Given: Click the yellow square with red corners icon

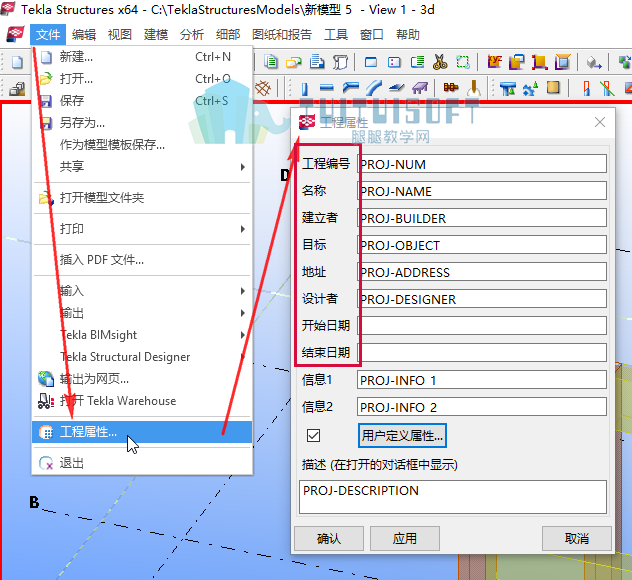Looking at the screenshot, I should (539, 62).
